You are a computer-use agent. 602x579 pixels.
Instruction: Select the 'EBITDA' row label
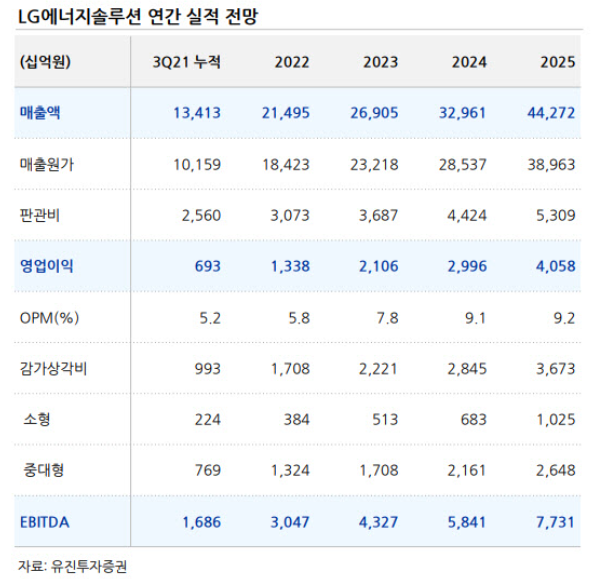click(45, 523)
